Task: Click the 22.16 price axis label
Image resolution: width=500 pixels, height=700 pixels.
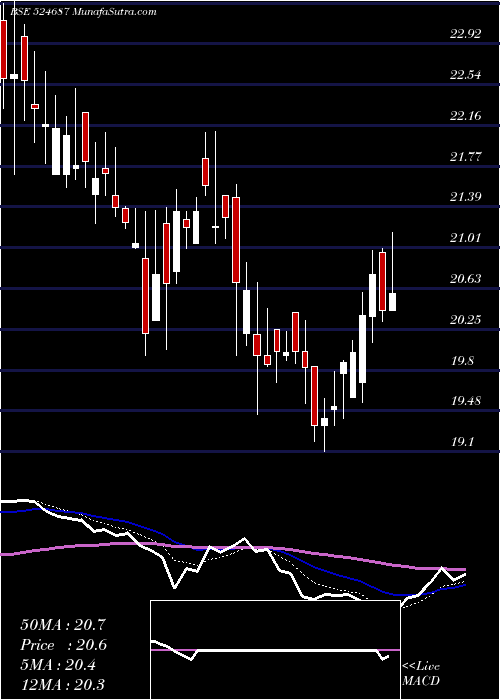Action: pos(466,116)
